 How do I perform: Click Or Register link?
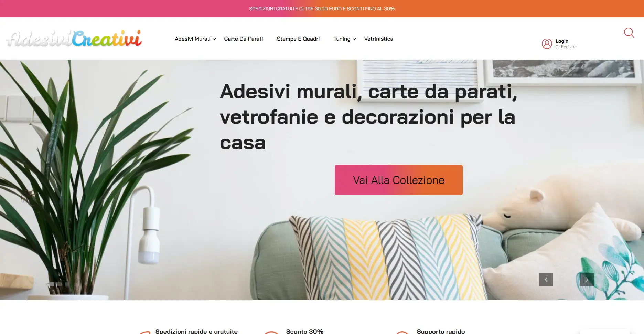[x=566, y=47]
